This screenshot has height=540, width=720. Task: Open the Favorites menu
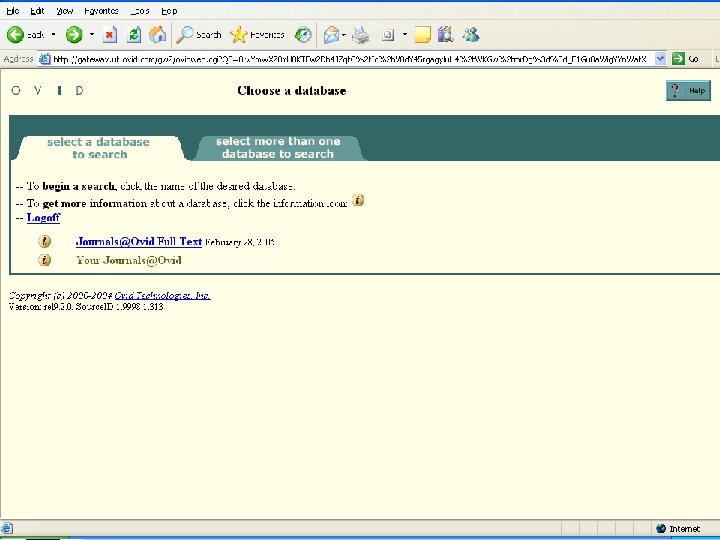(101, 11)
